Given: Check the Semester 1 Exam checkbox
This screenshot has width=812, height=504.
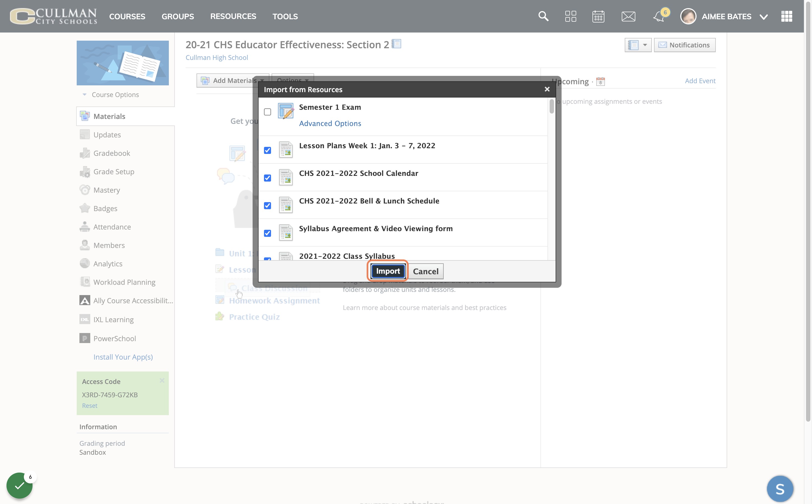Looking at the screenshot, I should [x=267, y=112].
